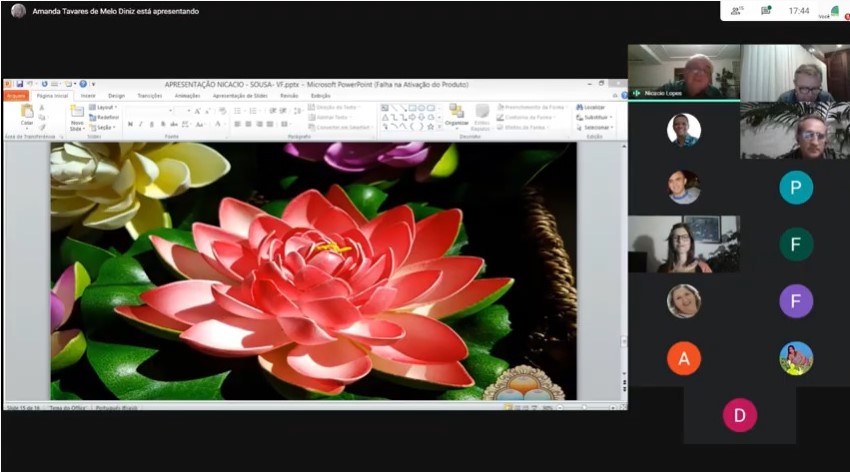Click Localizar to find text
The image size is (850, 472).
pyautogui.click(x=593, y=106)
